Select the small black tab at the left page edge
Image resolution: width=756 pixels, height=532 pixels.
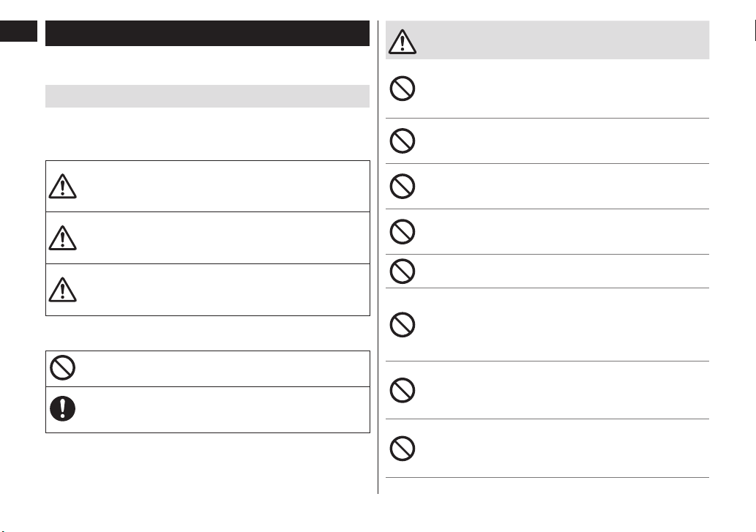18,31
